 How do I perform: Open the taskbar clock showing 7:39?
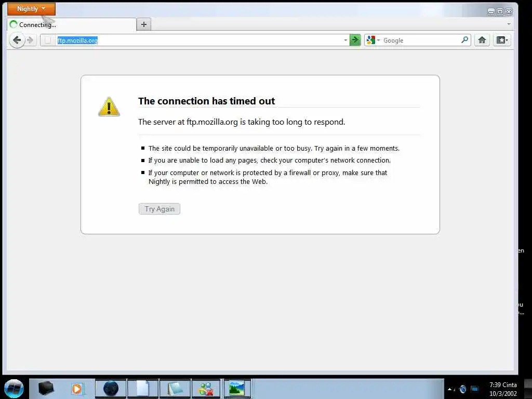[x=503, y=389]
